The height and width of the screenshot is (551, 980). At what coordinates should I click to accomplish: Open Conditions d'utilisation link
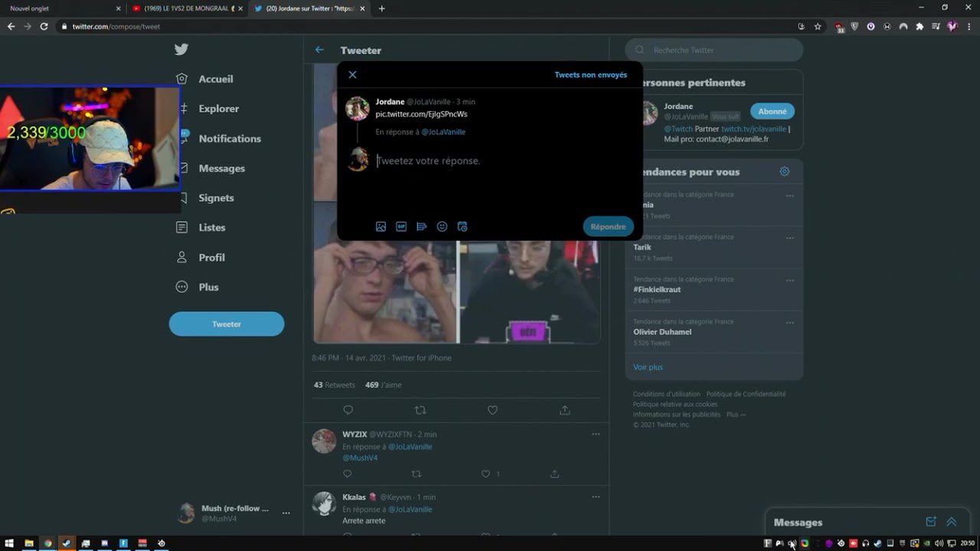coord(666,394)
